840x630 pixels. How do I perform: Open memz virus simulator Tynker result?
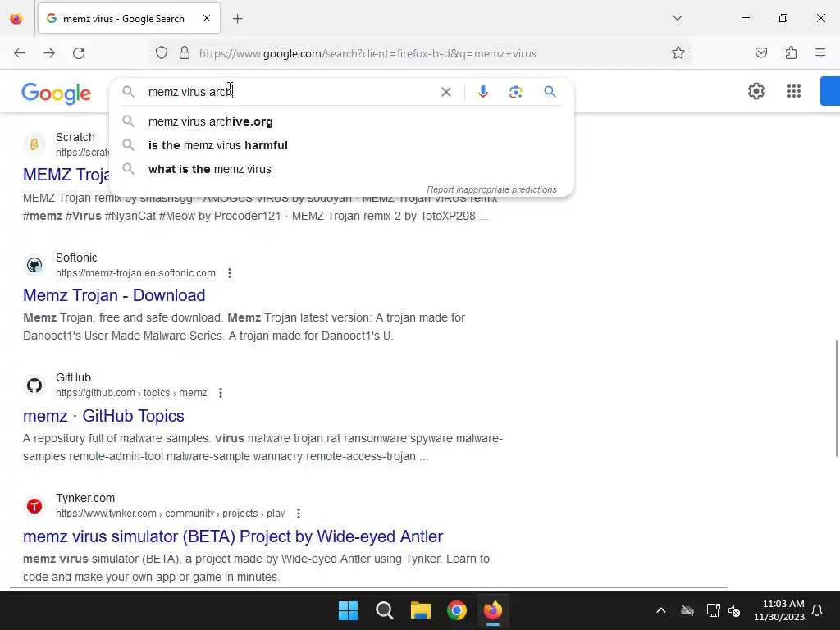pos(233,536)
